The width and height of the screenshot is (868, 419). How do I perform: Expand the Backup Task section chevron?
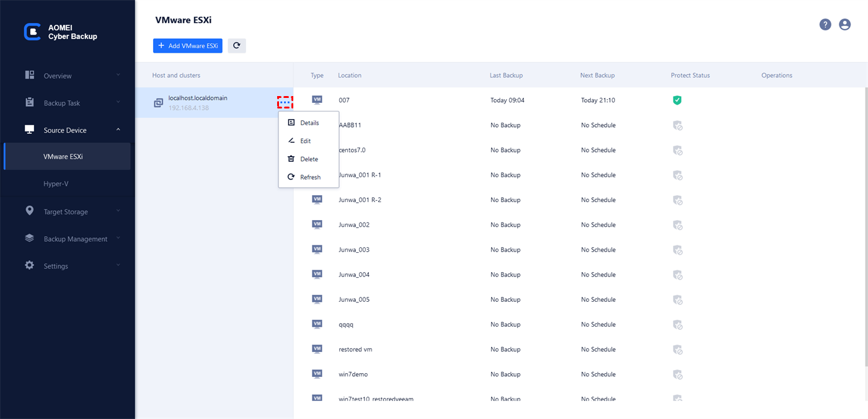point(118,102)
